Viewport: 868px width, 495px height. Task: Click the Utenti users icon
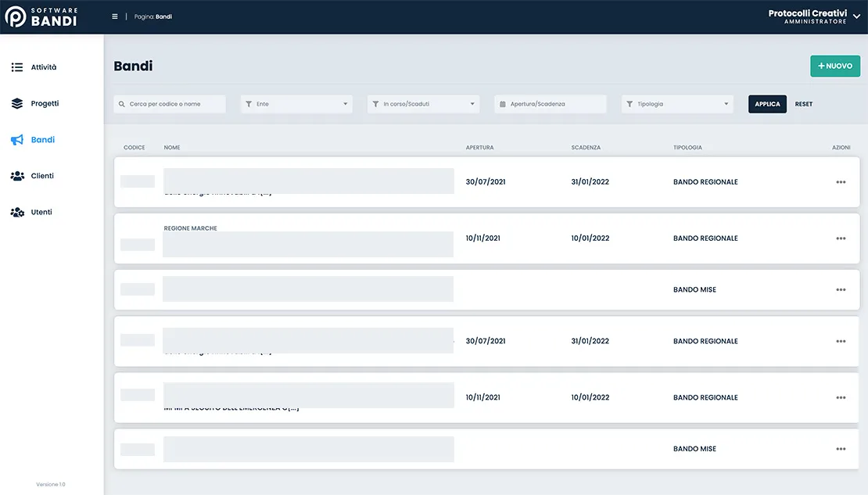[x=17, y=212]
